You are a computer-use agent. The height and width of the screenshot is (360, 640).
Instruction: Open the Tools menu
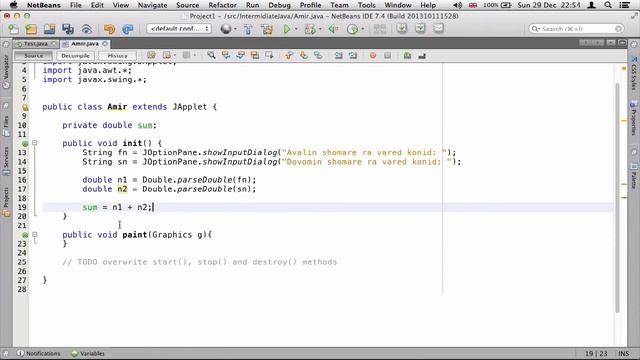[367, 5]
